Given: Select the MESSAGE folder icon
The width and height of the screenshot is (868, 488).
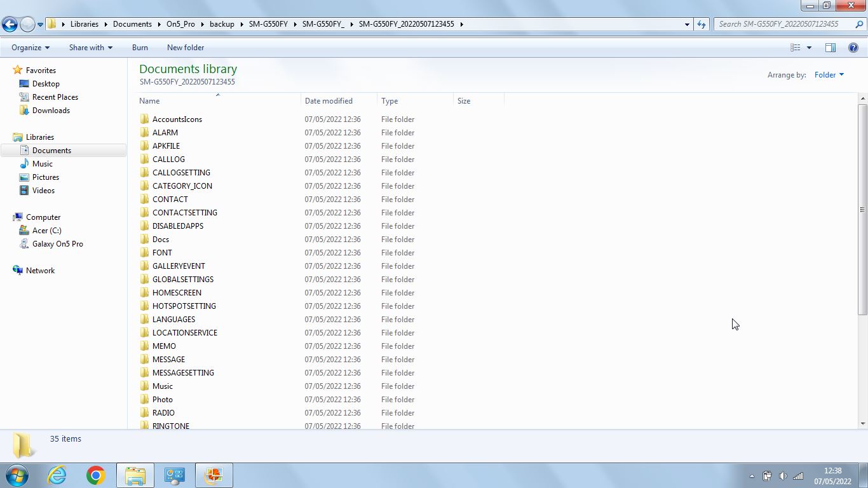Looking at the screenshot, I should tap(144, 360).
